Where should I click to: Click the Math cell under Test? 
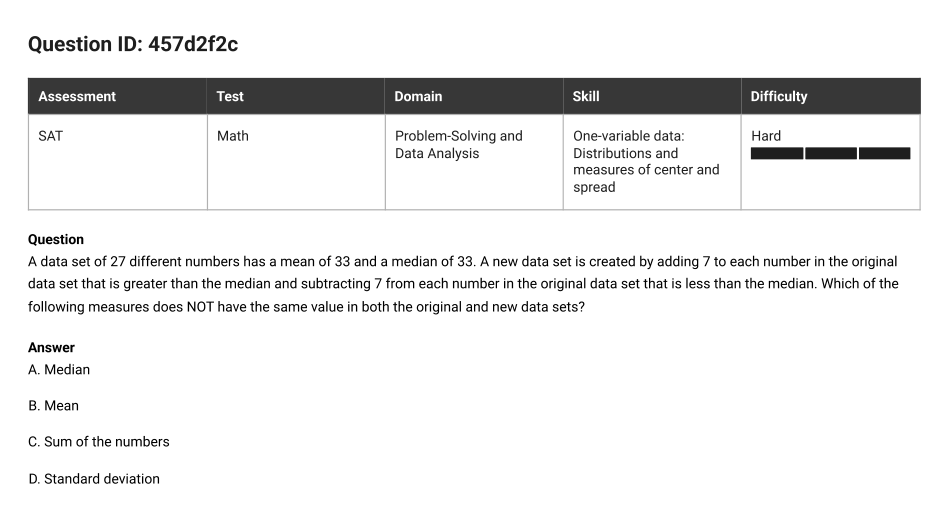pyautogui.click(x=296, y=162)
